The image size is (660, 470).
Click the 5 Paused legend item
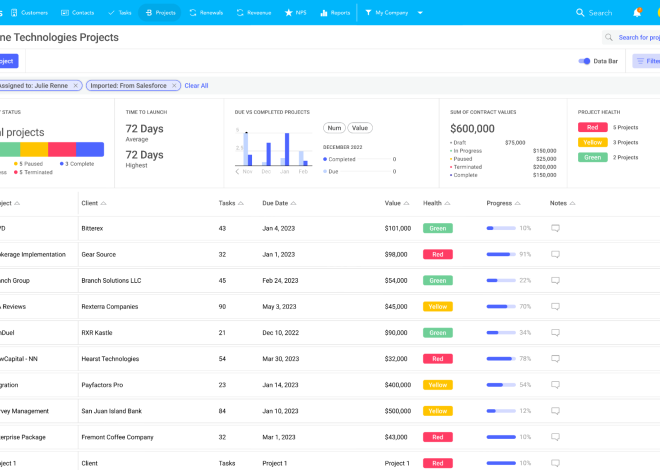pos(29,164)
